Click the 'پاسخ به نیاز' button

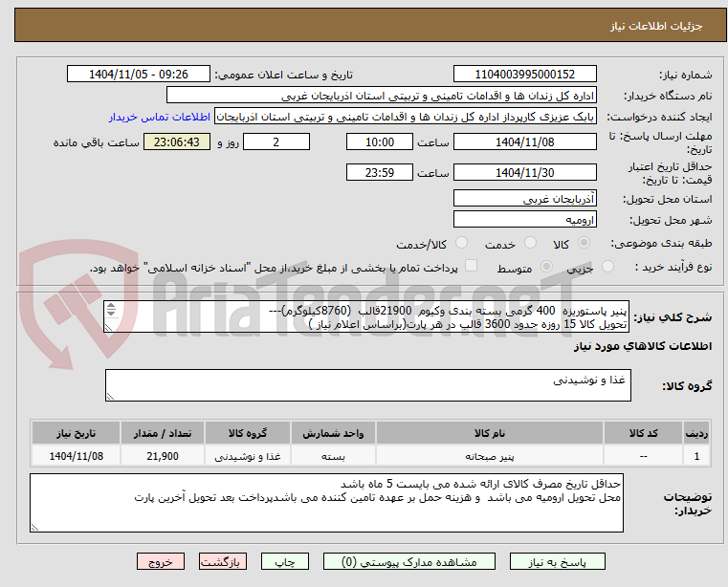pos(557,561)
